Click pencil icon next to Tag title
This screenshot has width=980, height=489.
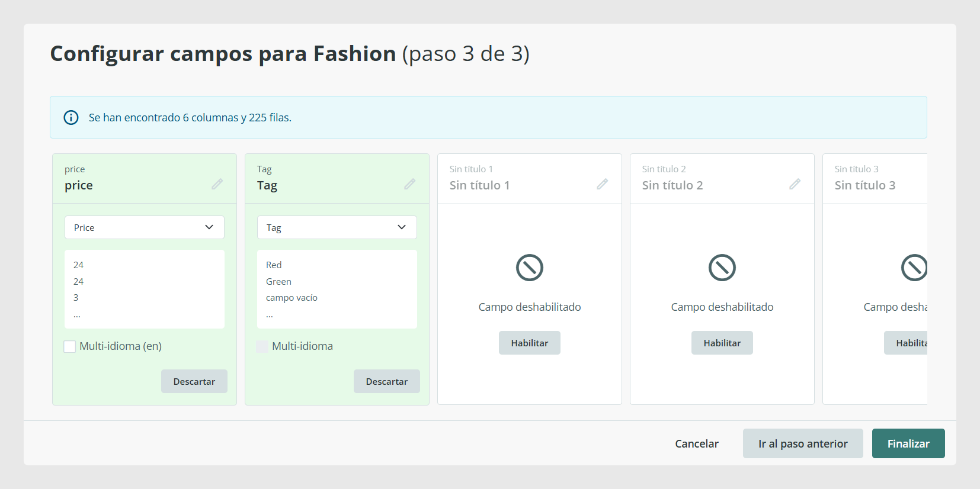[x=410, y=184]
